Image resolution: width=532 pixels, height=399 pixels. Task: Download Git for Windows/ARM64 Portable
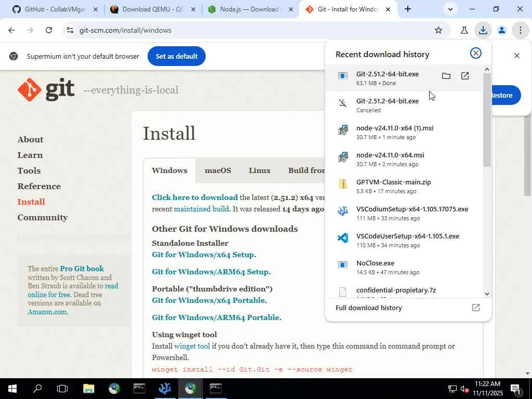(x=216, y=317)
